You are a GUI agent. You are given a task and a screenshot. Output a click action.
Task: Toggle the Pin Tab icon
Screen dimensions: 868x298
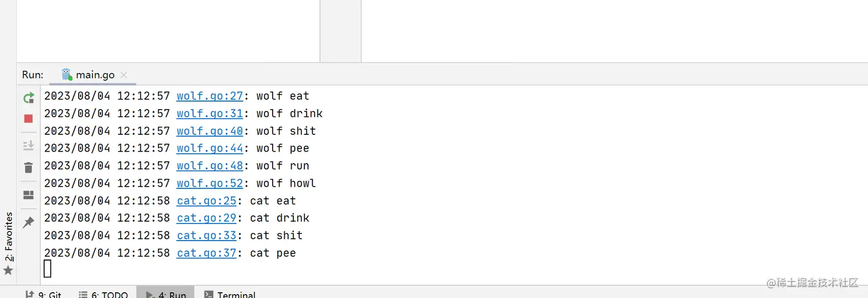(x=28, y=223)
